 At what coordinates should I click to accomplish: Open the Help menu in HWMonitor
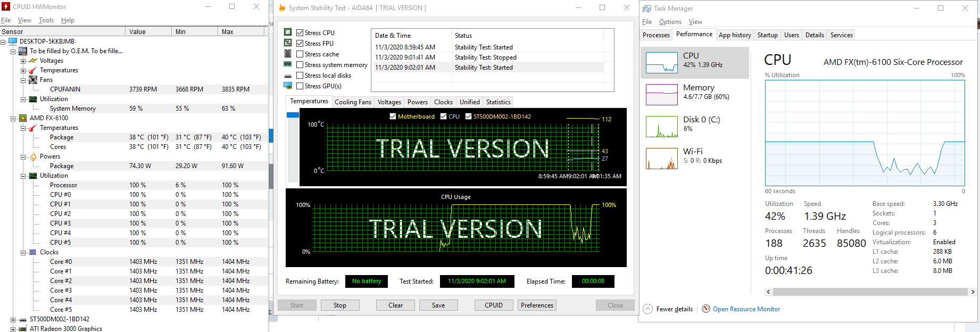tap(68, 20)
